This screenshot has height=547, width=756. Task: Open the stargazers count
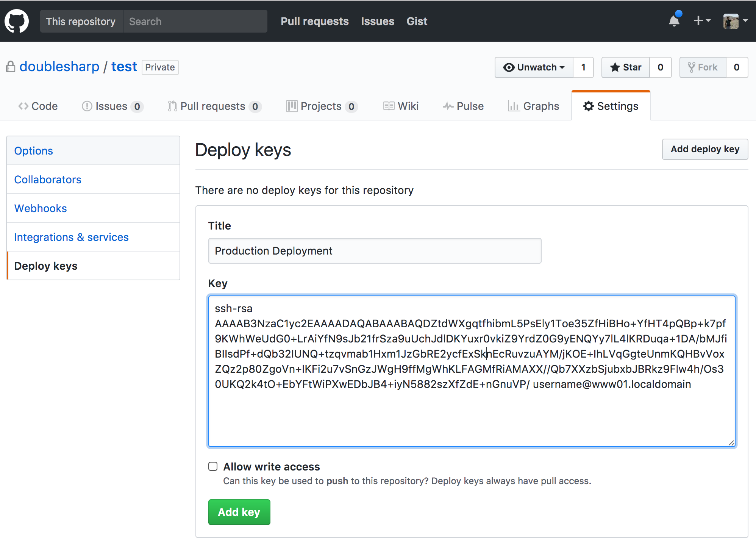point(661,67)
